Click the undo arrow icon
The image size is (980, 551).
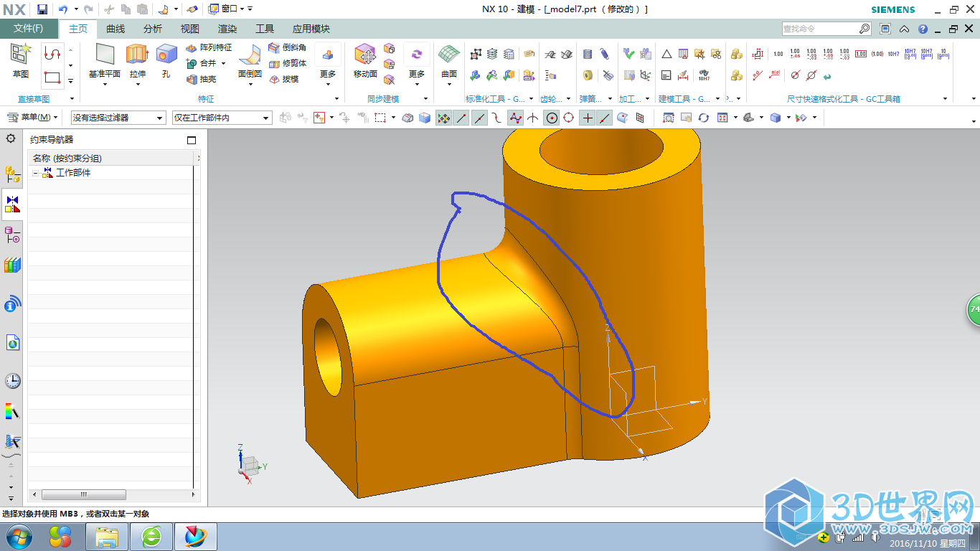pos(62,9)
